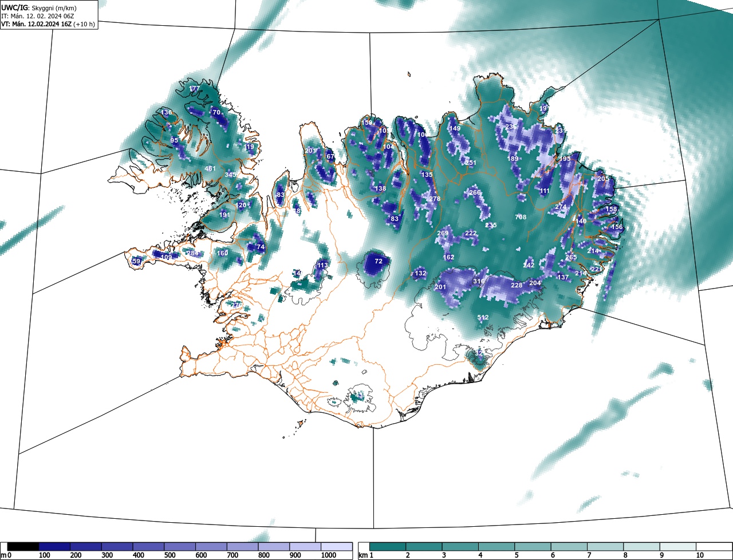Click the visibility value '461' in the Westfjords
733x560 pixels.
(210, 168)
